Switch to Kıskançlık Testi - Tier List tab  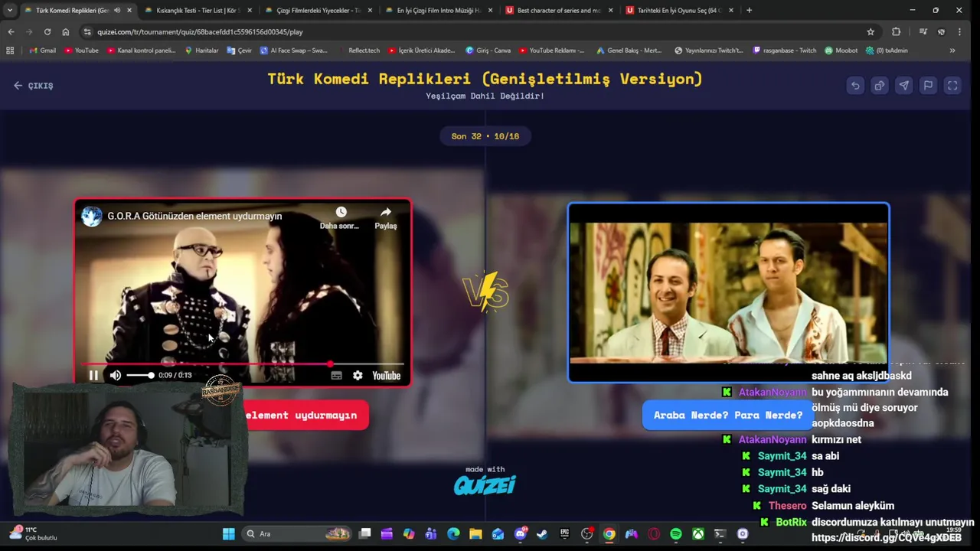tap(198, 10)
